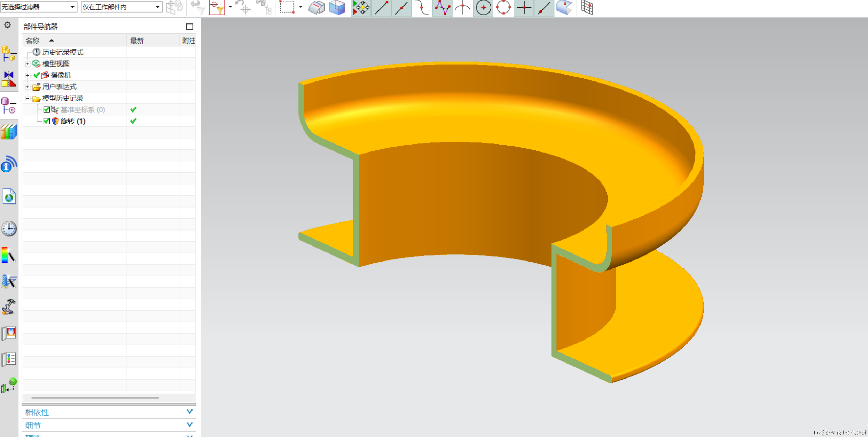Open navigator settings gear icon
This screenshot has height=437, width=868.
tap(7, 25)
